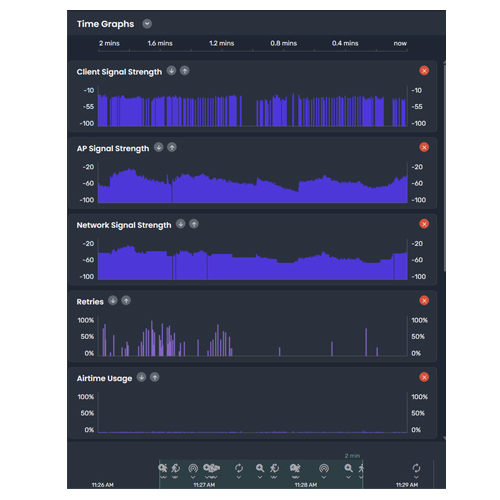Click the Airtime Usage graph title
Viewport: 500px width, 500px height.
click(104, 378)
